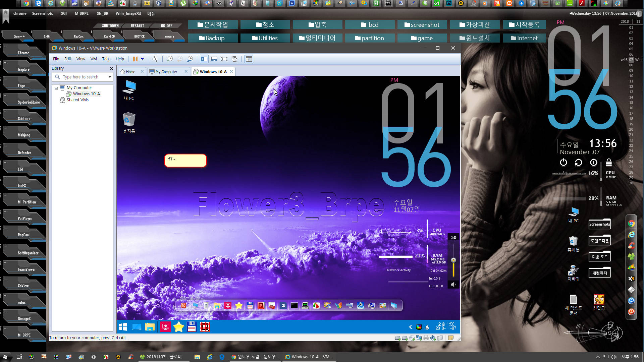Click the host Windows Start button
644x362 pixels.
tap(5, 357)
